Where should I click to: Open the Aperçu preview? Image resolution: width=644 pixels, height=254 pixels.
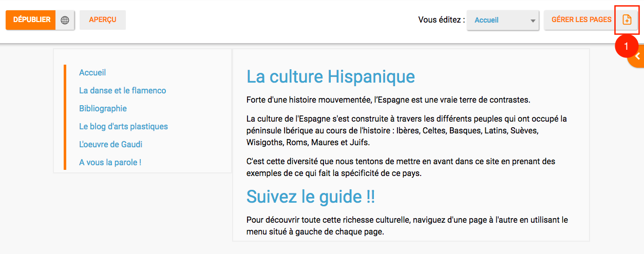[103, 20]
